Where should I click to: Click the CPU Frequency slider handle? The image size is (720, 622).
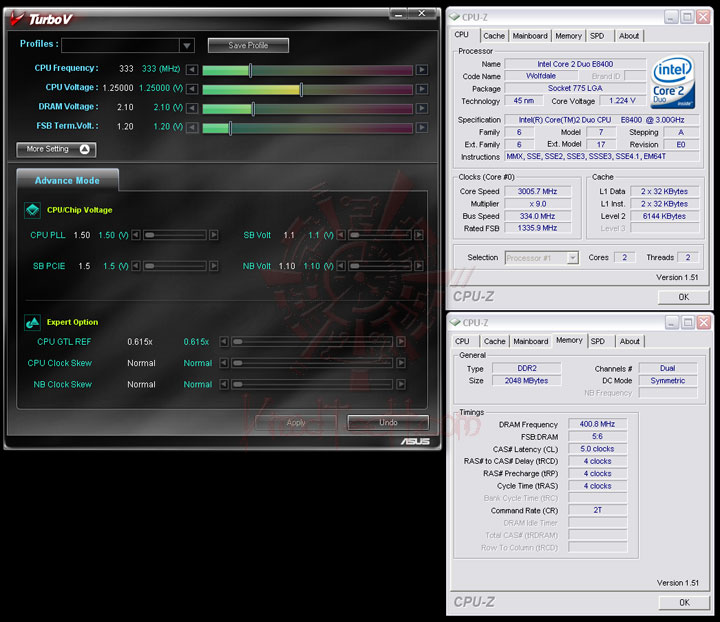250,70
